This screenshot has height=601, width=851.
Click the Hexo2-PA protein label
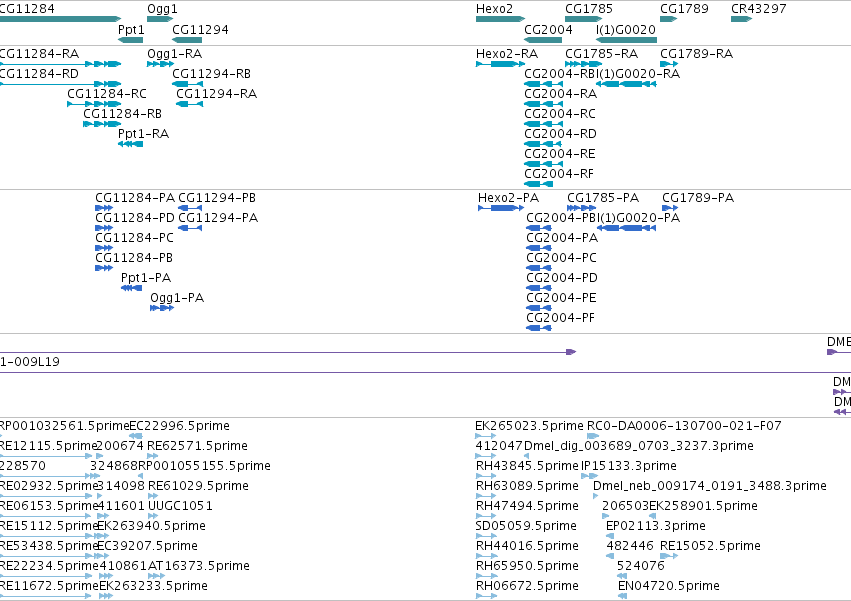coord(509,198)
